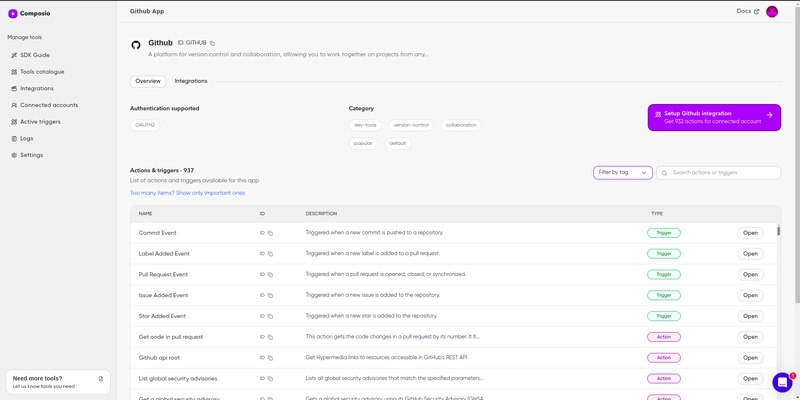This screenshot has width=800, height=400.
Task: Copy ID icon for Pull Request Event
Action: [x=270, y=274]
